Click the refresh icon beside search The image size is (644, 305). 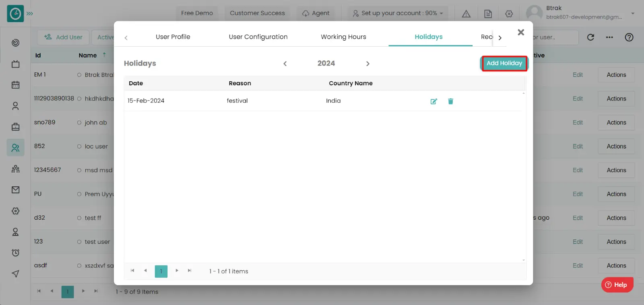(x=590, y=37)
